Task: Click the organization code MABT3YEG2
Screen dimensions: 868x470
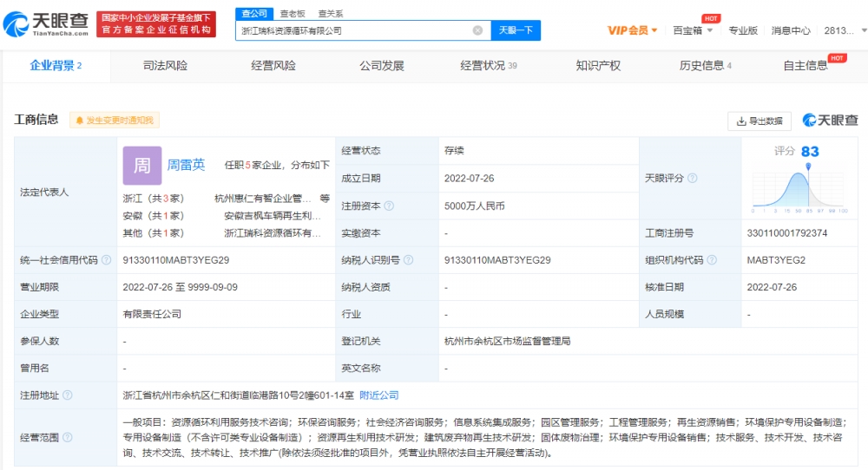Action: coord(776,260)
